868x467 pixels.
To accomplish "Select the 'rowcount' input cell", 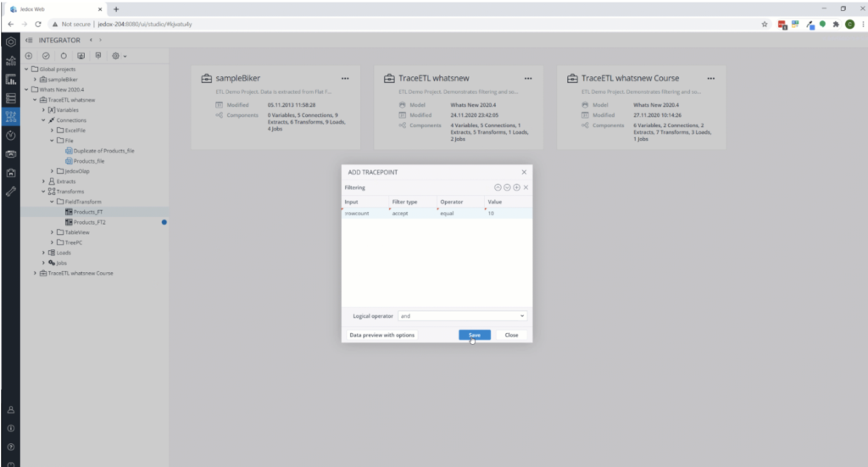I will point(365,213).
